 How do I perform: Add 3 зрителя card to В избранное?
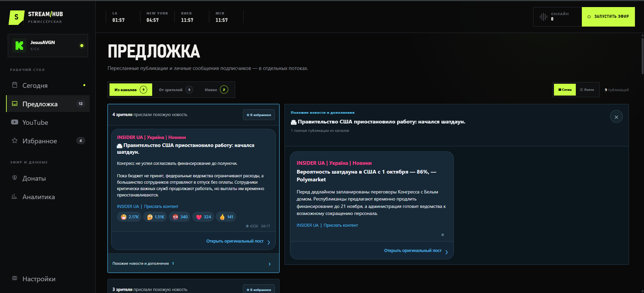pos(259,289)
